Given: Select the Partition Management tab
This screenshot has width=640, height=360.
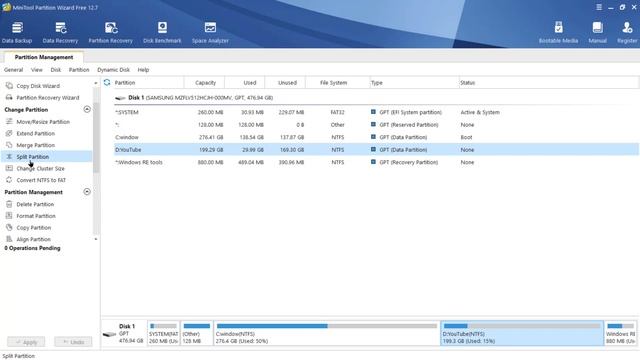Looking at the screenshot, I should 44,57.
